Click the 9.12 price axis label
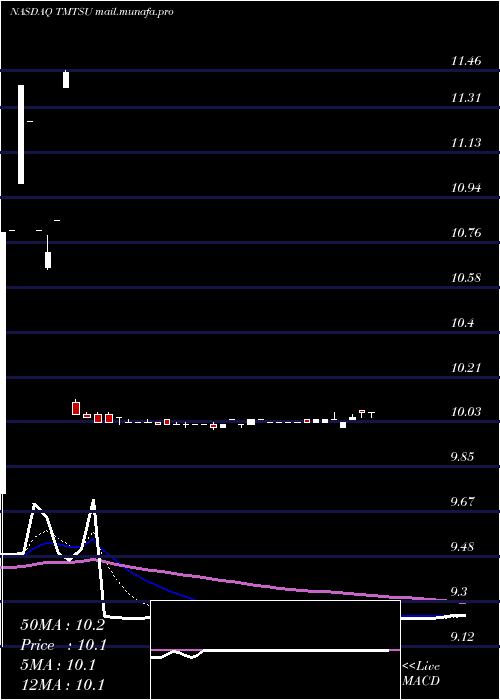 coord(464,637)
